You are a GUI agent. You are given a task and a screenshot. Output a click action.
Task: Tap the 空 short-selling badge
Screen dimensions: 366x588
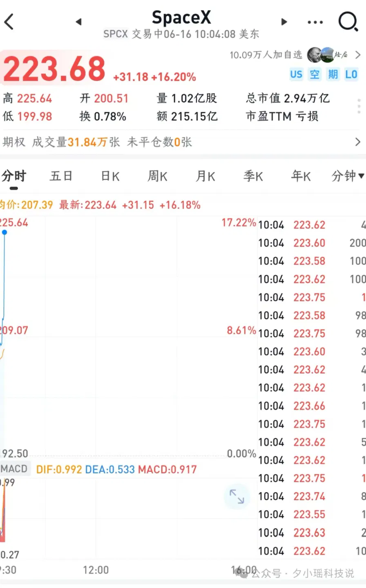[x=315, y=74]
